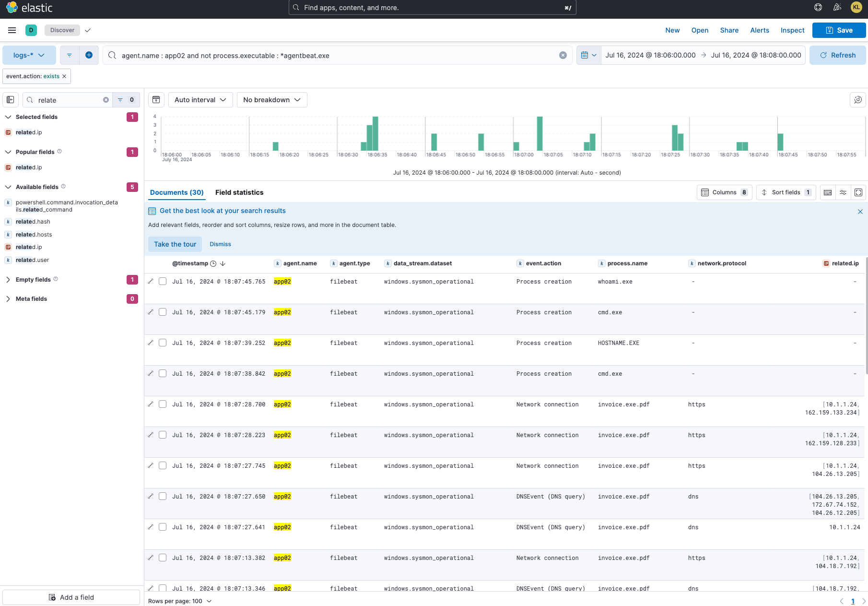Open display options settings icon
The image size is (868, 606).
coord(843,192)
